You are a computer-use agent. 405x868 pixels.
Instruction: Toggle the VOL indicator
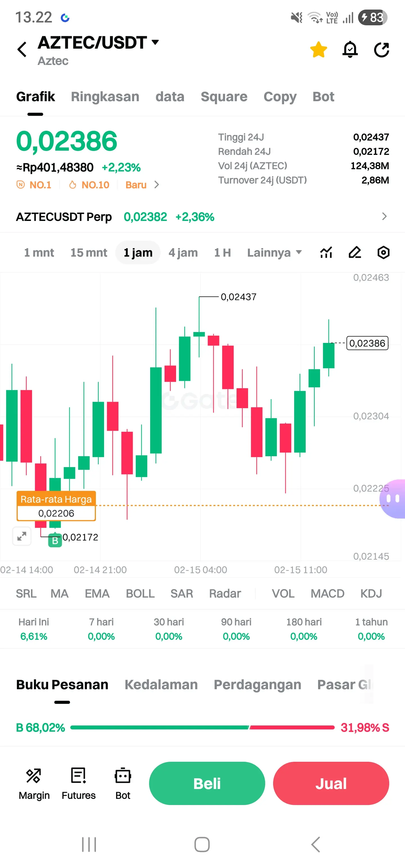coord(283,593)
